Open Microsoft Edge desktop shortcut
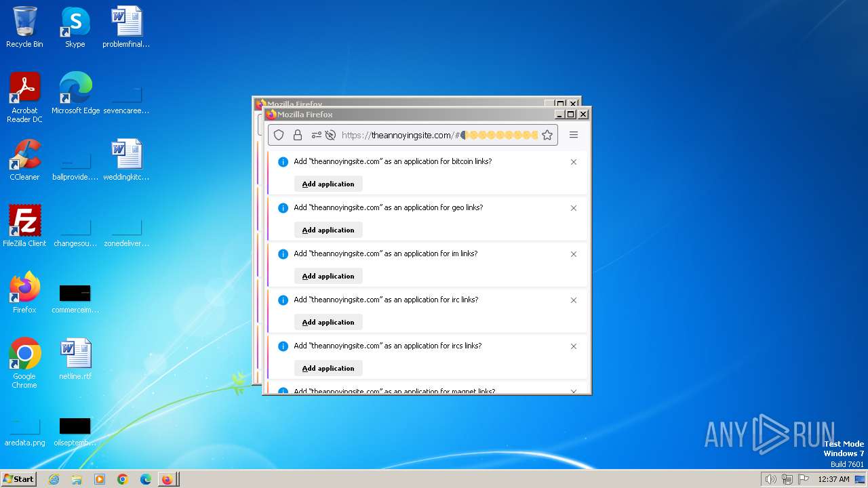868x488 pixels. click(75, 94)
